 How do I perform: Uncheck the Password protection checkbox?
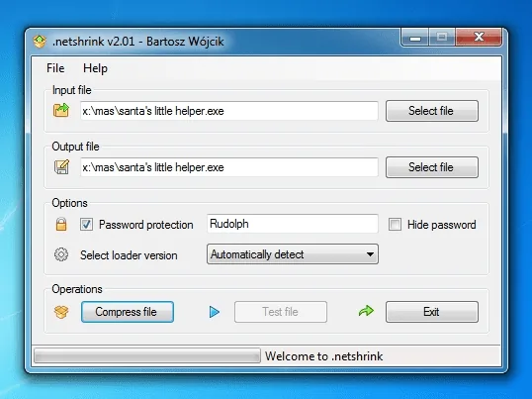click(x=86, y=224)
